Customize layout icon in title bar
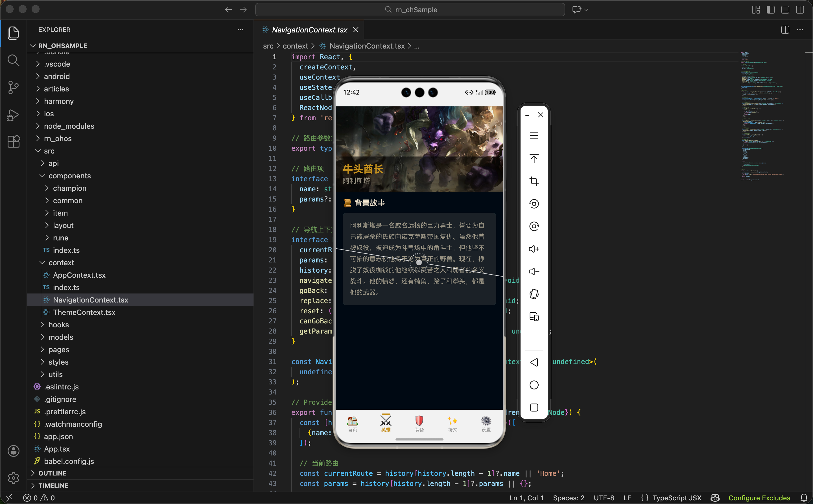 (x=756, y=10)
